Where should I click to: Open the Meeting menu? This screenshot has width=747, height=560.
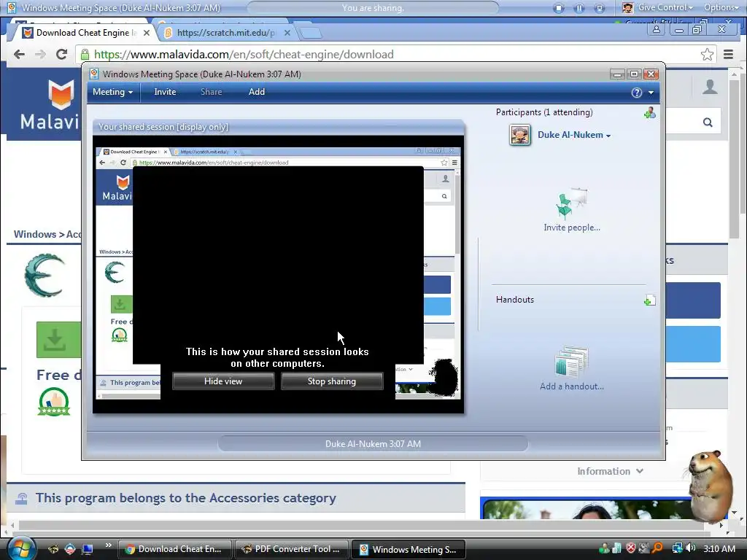[112, 92]
